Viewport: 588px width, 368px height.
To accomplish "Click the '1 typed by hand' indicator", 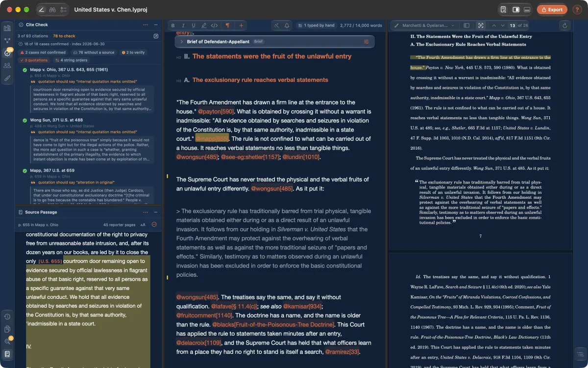I will [x=316, y=26].
